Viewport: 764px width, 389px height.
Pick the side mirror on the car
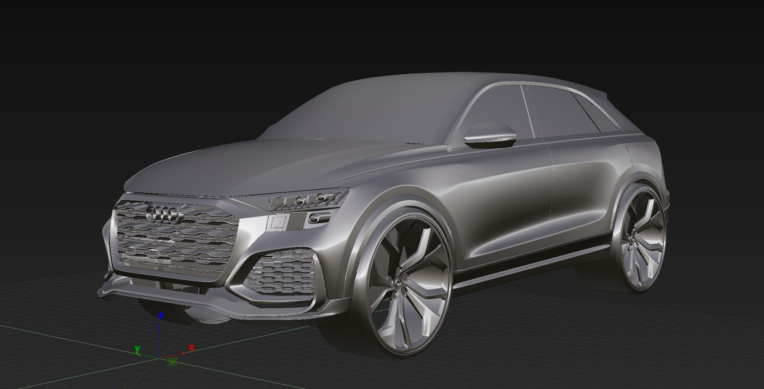click(490, 135)
